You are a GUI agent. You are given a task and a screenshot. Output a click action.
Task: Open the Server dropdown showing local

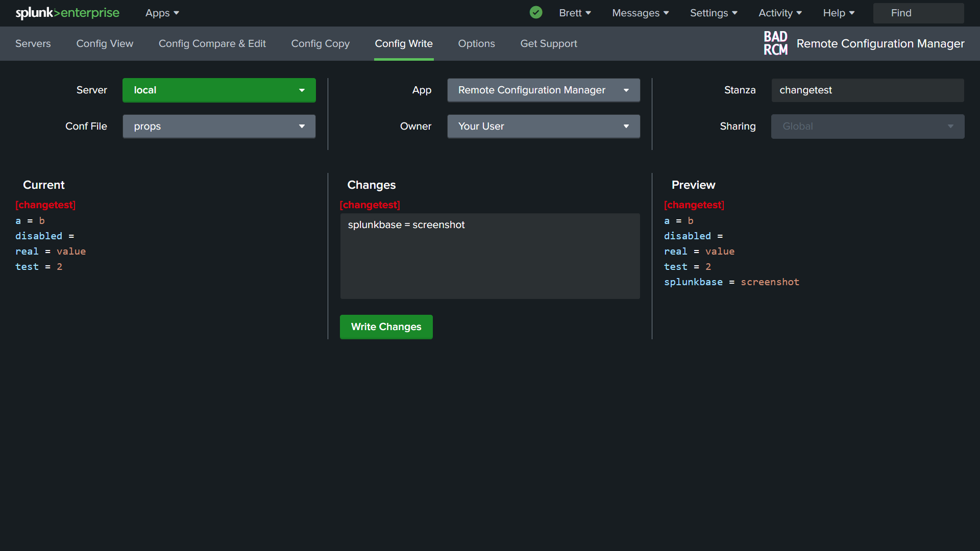[x=219, y=90]
